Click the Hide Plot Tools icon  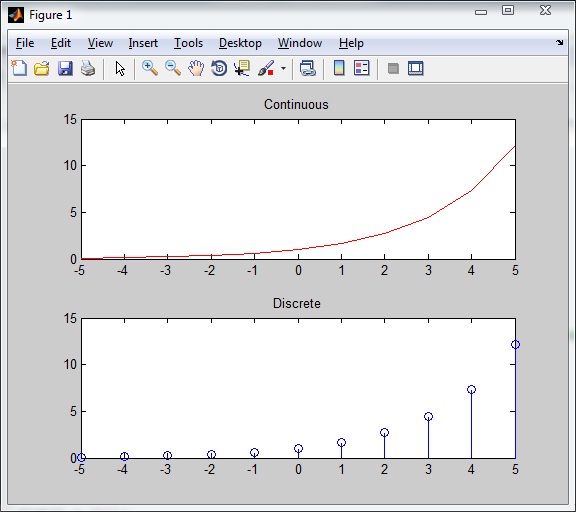(393, 69)
